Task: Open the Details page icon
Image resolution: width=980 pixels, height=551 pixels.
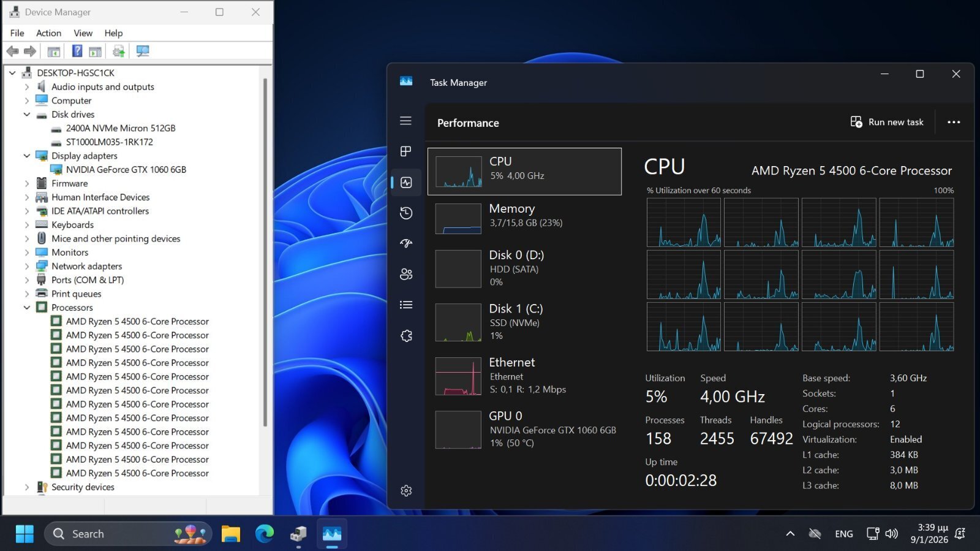Action: click(x=405, y=305)
